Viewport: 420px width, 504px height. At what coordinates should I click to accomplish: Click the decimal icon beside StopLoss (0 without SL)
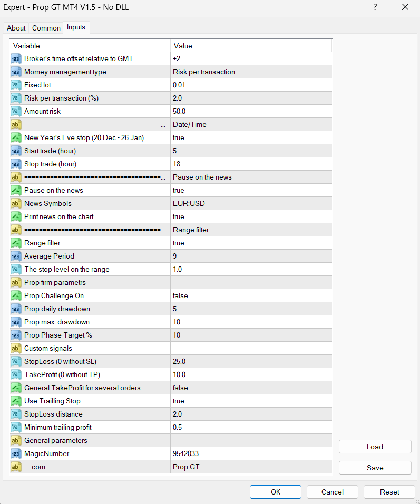pos(16,362)
